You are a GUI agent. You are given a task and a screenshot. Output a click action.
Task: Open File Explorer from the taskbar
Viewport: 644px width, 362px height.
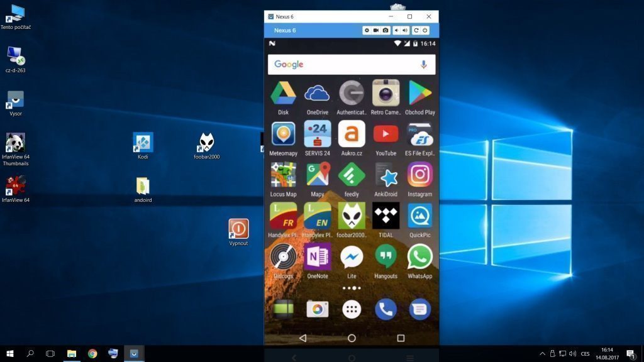pyautogui.click(x=72, y=353)
